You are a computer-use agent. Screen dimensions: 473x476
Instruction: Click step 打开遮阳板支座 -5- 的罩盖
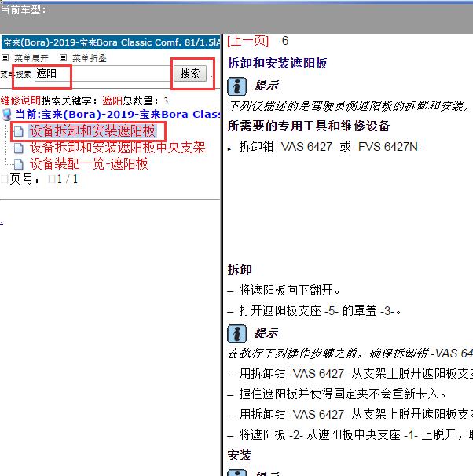321,311
